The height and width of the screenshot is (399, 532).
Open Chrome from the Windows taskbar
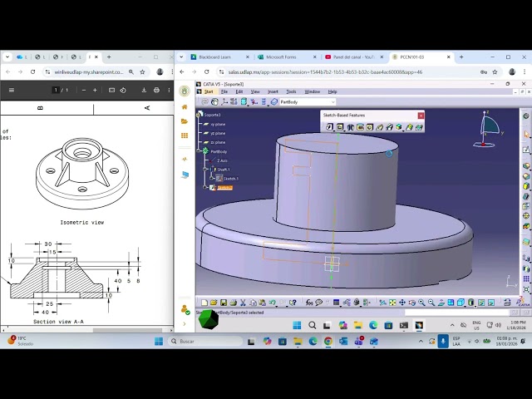point(328,341)
